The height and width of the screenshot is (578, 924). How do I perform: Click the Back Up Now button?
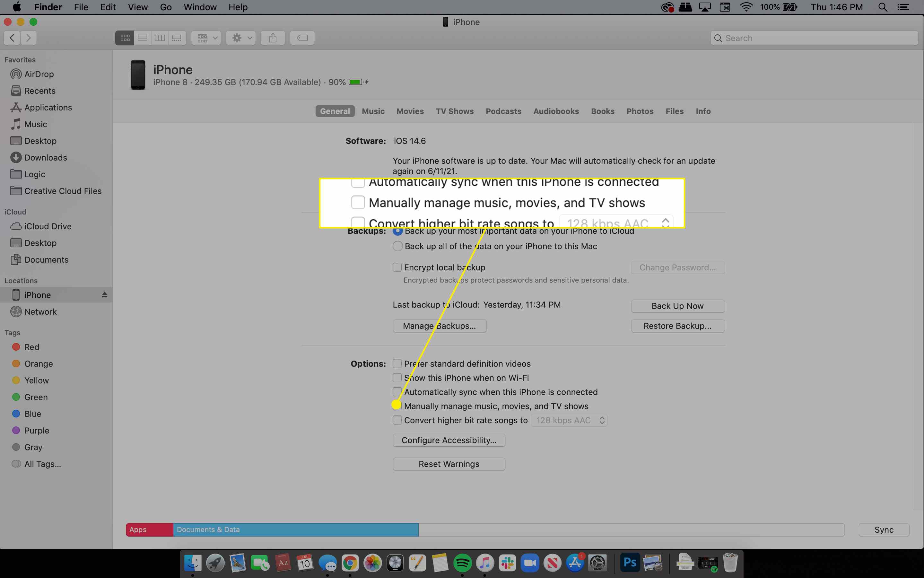click(x=677, y=306)
